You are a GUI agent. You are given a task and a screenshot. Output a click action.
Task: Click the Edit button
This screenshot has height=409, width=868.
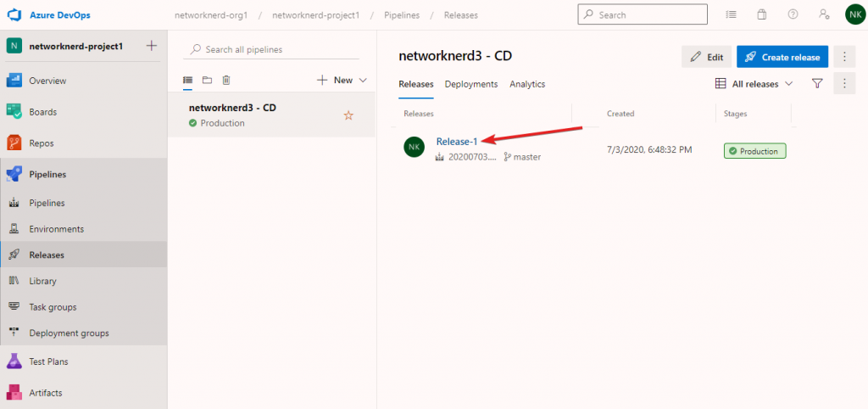pyautogui.click(x=706, y=57)
